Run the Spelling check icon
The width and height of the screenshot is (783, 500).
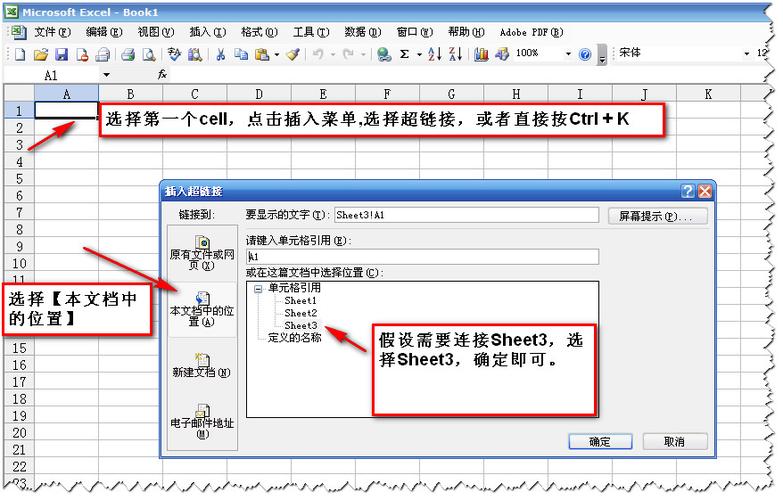pyautogui.click(x=174, y=54)
